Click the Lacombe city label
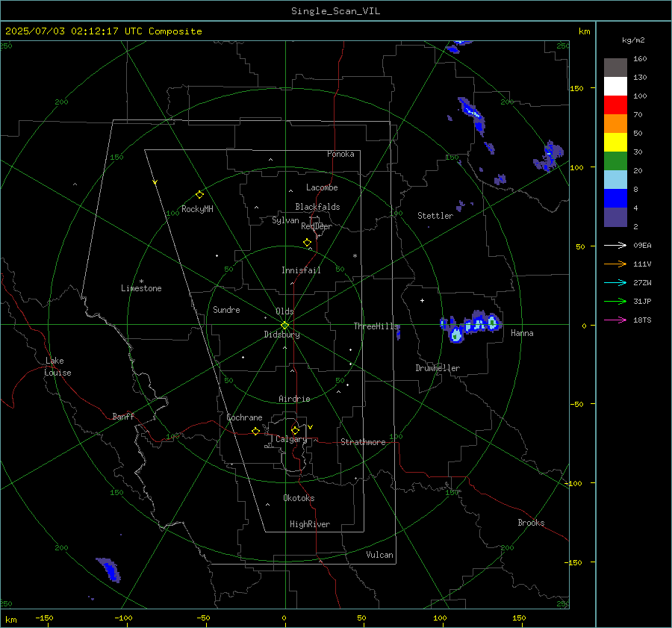Screen dimensions: 672x628 pos(322,187)
